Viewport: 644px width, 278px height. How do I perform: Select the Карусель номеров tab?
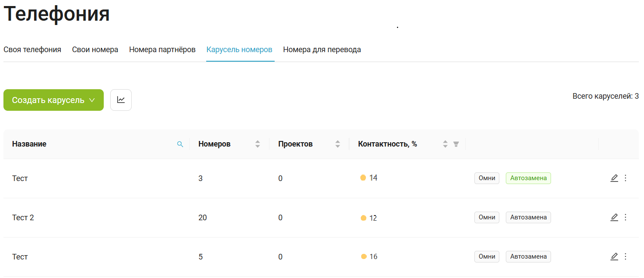click(239, 50)
